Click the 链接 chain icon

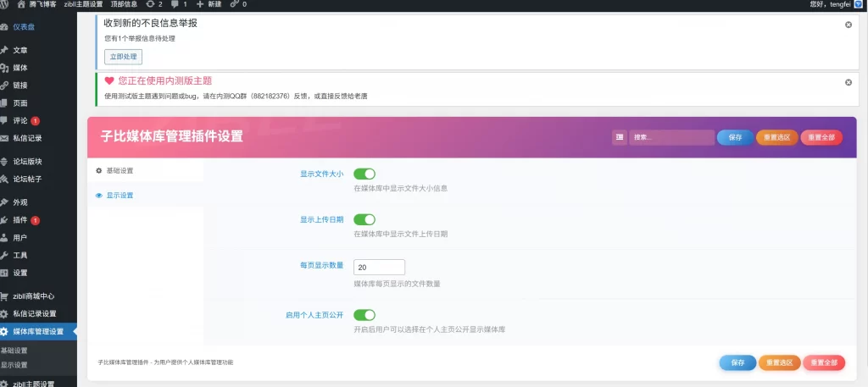[4, 86]
